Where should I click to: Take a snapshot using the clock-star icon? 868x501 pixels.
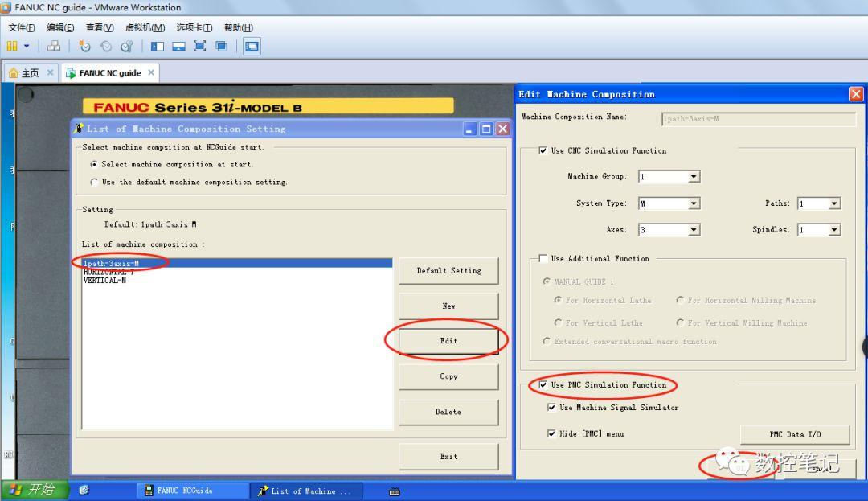click(x=84, y=46)
